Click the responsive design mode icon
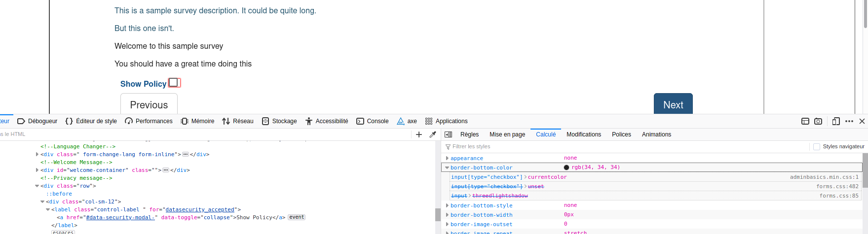 pos(836,121)
